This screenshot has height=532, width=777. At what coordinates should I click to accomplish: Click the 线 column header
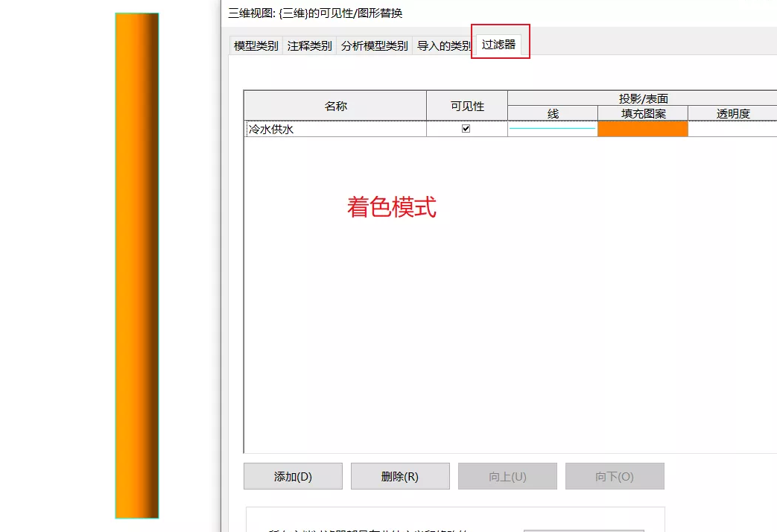[553, 114]
